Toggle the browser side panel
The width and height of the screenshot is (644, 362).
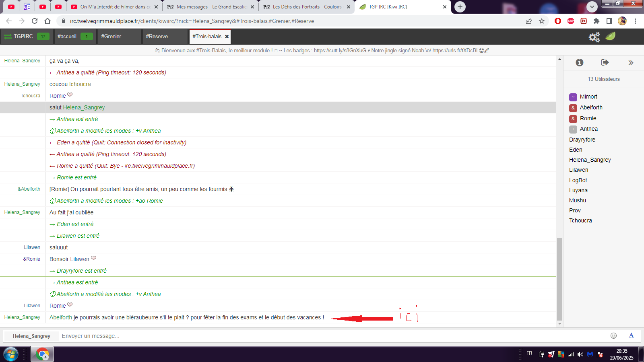[x=609, y=21]
